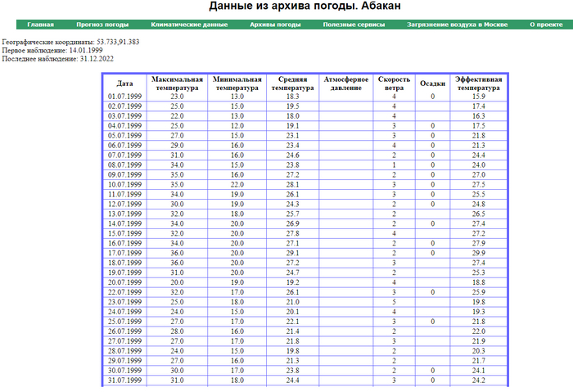Open Климатические данные menu item
This screenshot has width=573, height=392.
tap(189, 25)
